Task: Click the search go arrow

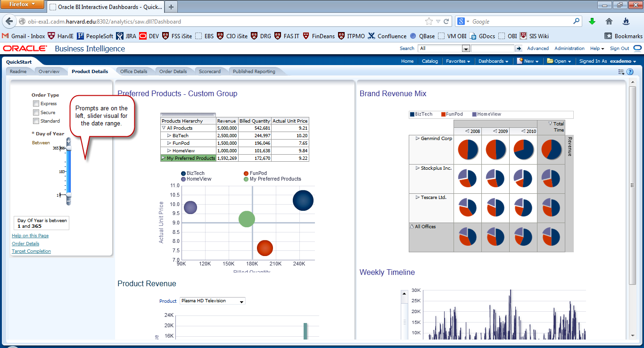Action: click(519, 48)
